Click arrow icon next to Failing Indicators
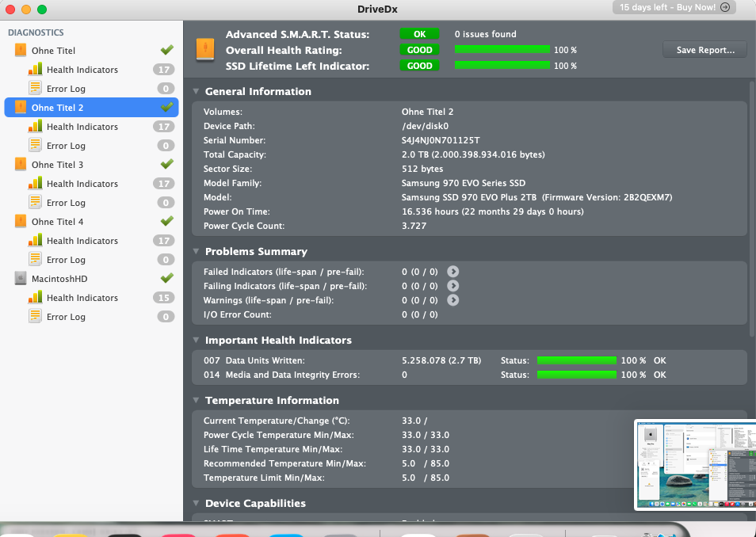 453,286
